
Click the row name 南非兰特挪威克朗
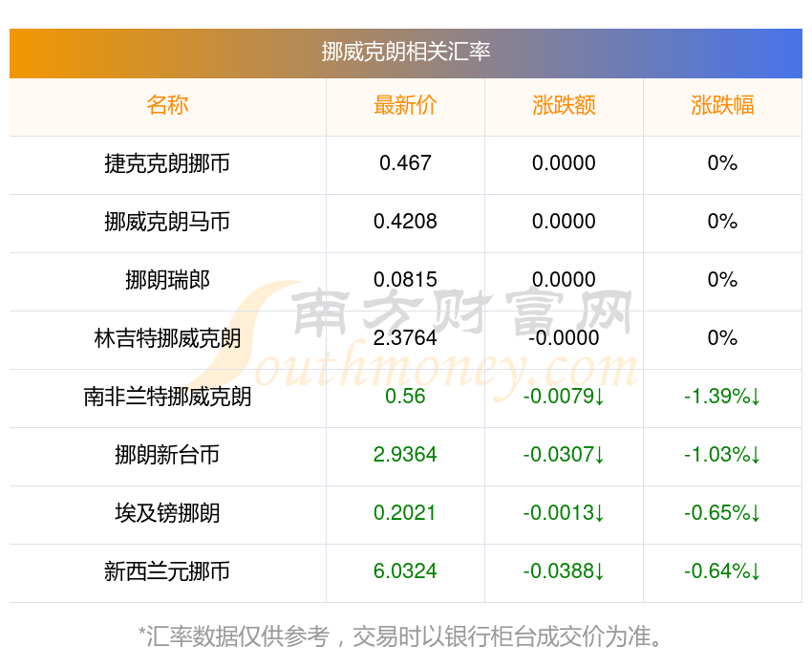(x=167, y=398)
